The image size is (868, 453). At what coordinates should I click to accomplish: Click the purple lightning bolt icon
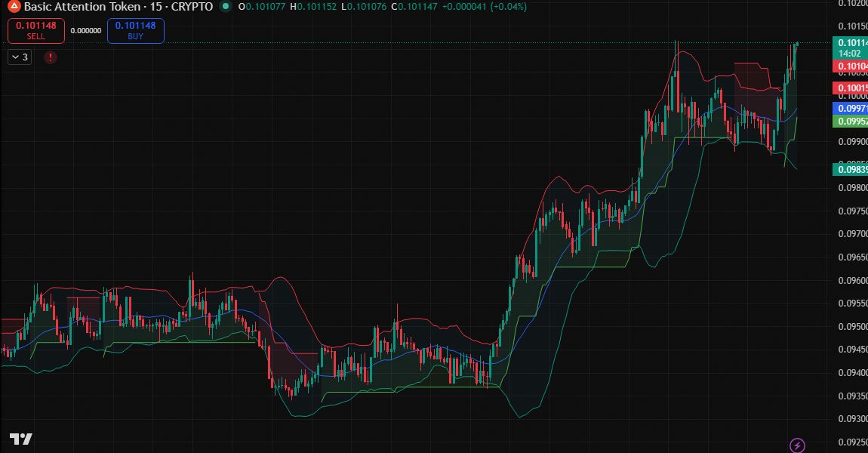click(x=797, y=445)
